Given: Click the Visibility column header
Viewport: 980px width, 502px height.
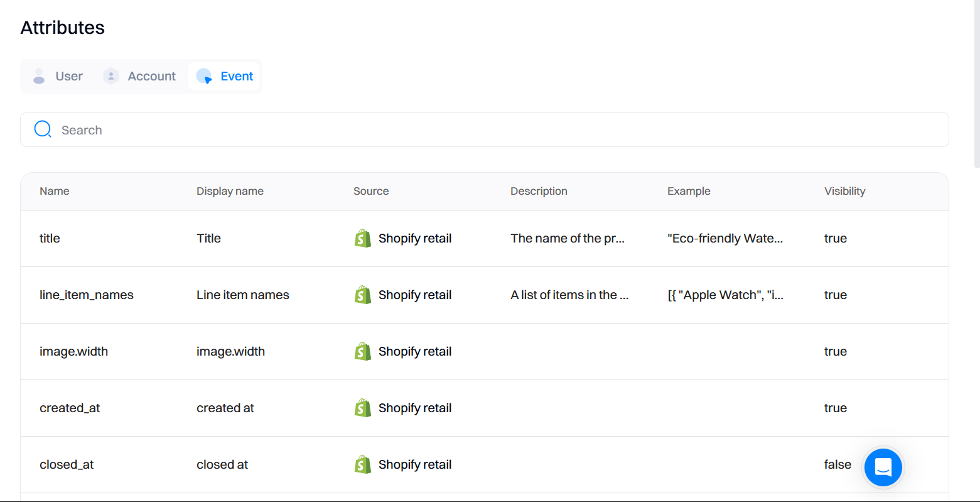Looking at the screenshot, I should (x=844, y=191).
